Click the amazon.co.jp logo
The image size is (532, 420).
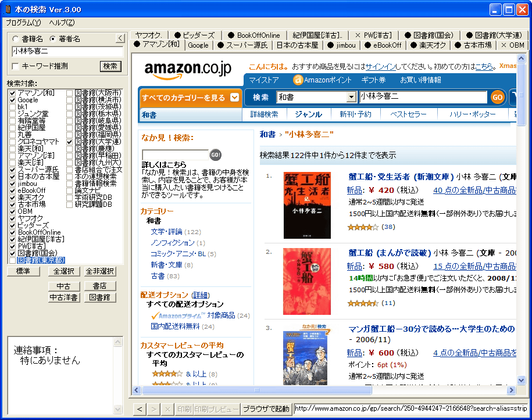188,70
